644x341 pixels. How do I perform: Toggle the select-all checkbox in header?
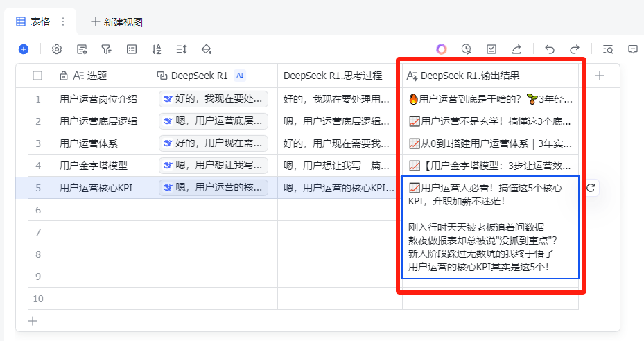coord(37,76)
